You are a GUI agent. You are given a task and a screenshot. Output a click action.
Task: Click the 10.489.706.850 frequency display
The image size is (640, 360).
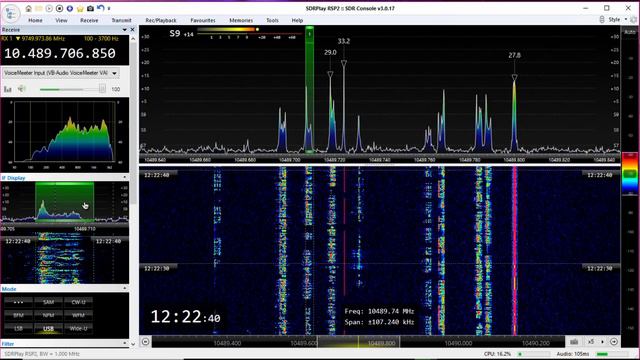(x=60, y=53)
